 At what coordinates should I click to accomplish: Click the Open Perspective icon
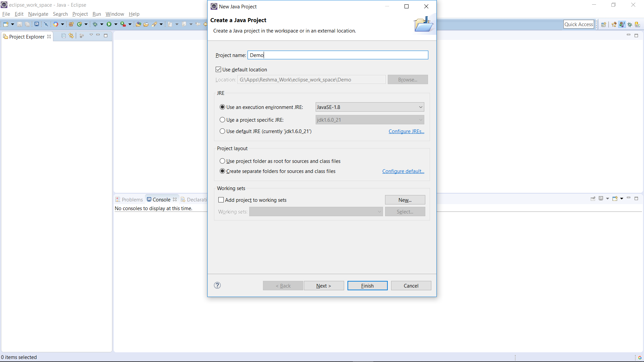604,24
